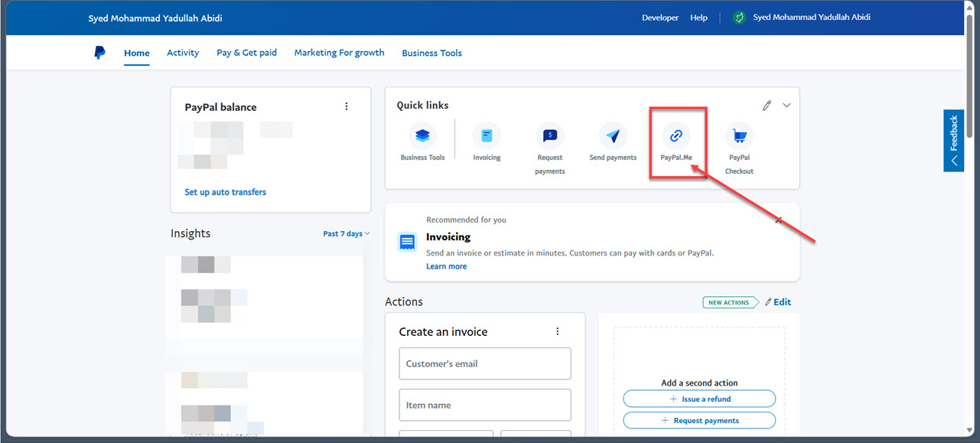Click the PayPal logo icon

tap(99, 53)
